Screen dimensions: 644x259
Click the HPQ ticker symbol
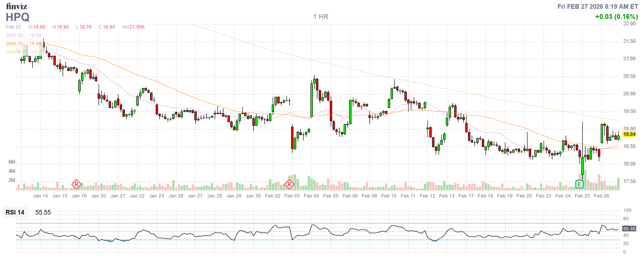pyautogui.click(x=18, y=17)
